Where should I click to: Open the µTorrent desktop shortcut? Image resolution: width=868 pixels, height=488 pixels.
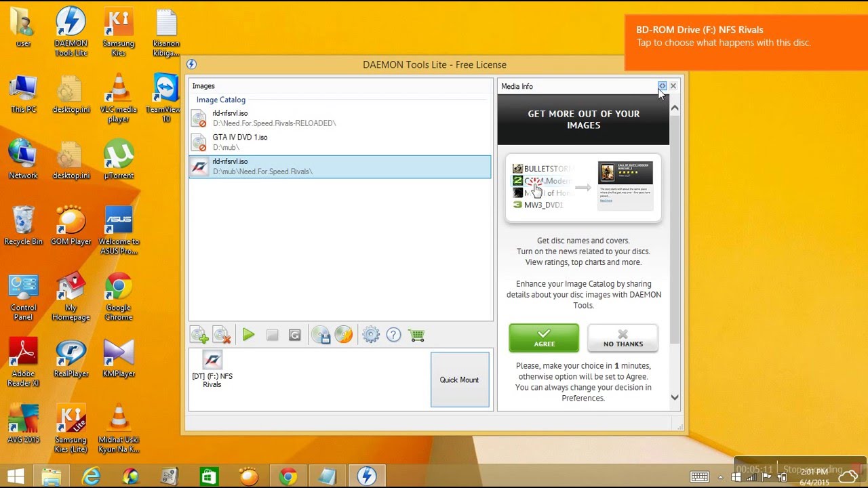(x=118, y=161)
